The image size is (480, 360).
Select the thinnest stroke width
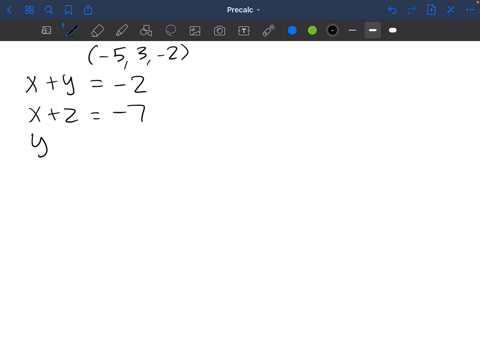[x=352, y=30]
